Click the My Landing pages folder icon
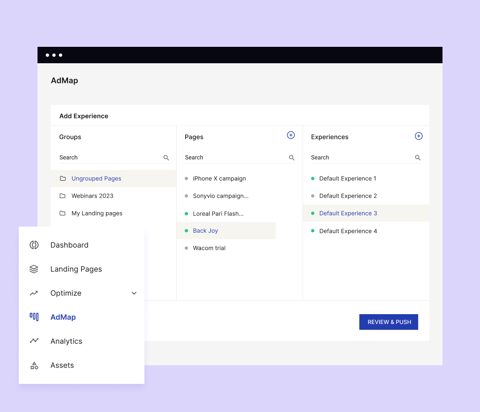The height and width of the screenshot is (412, 480). click(62, 213)
